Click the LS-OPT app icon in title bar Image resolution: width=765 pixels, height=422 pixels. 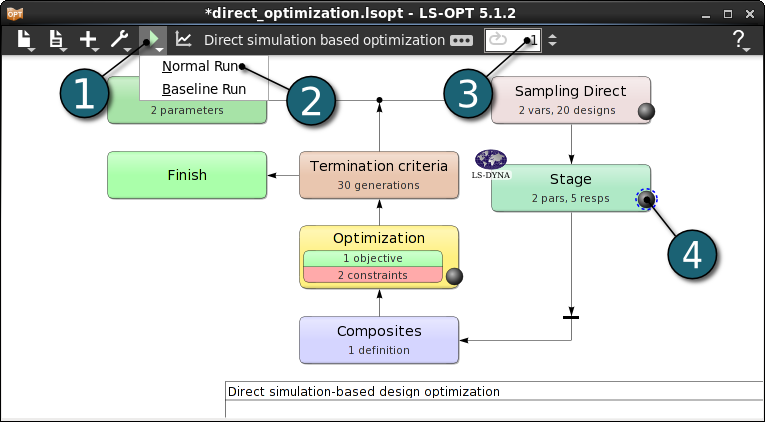15,14
